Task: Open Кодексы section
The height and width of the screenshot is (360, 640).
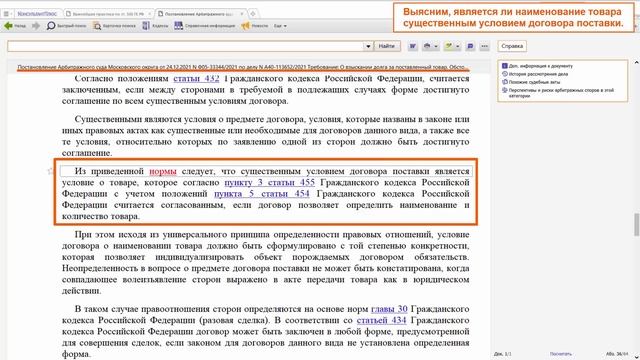Action: [155, 26]
